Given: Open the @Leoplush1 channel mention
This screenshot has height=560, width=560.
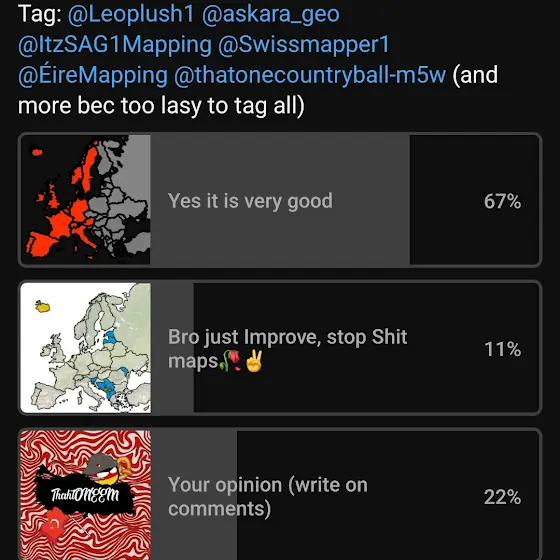Looking at the screenshot, I should 131,14.
